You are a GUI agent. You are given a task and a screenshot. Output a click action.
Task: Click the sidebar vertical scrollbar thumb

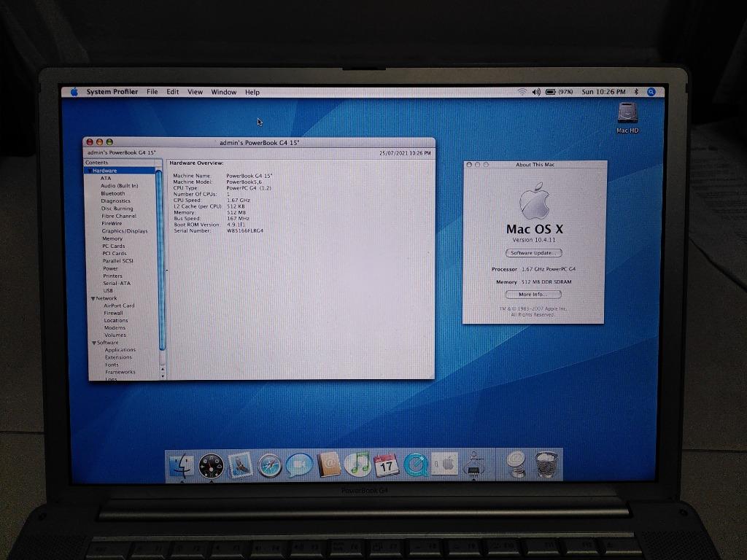[x=160, y=260]
